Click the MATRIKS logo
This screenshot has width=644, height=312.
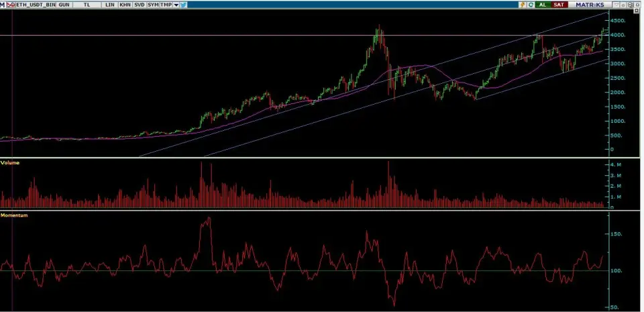click(x=590, y=4)
